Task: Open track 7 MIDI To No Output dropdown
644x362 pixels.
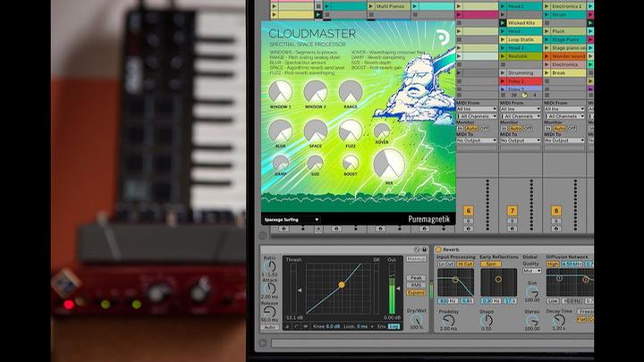Action: point(520,140)
